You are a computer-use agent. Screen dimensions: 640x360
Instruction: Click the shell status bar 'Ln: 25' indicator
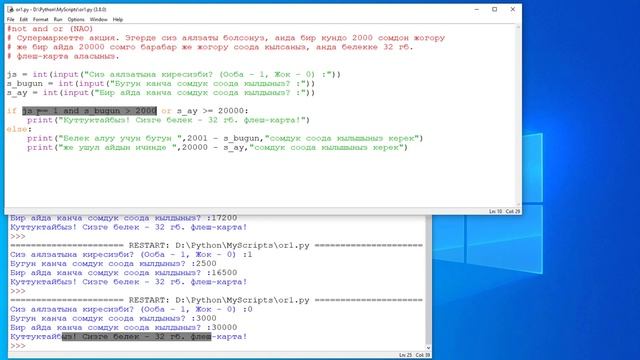point(405,355)
